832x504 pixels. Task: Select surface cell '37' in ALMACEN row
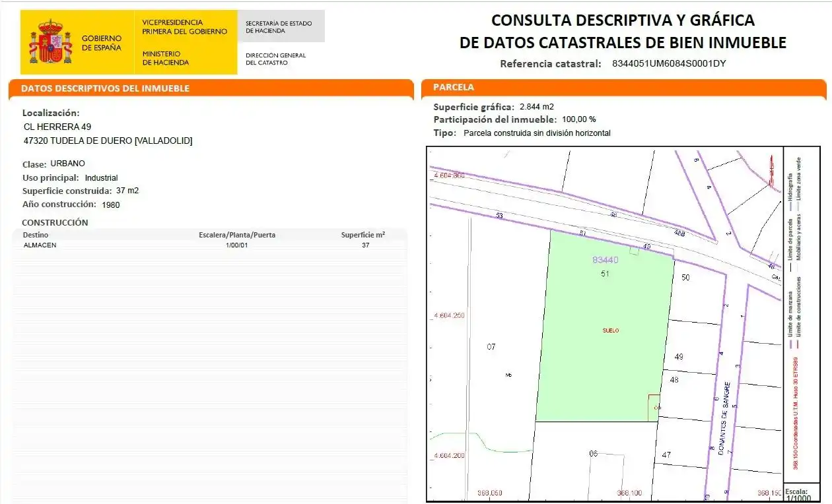point(366,245)
